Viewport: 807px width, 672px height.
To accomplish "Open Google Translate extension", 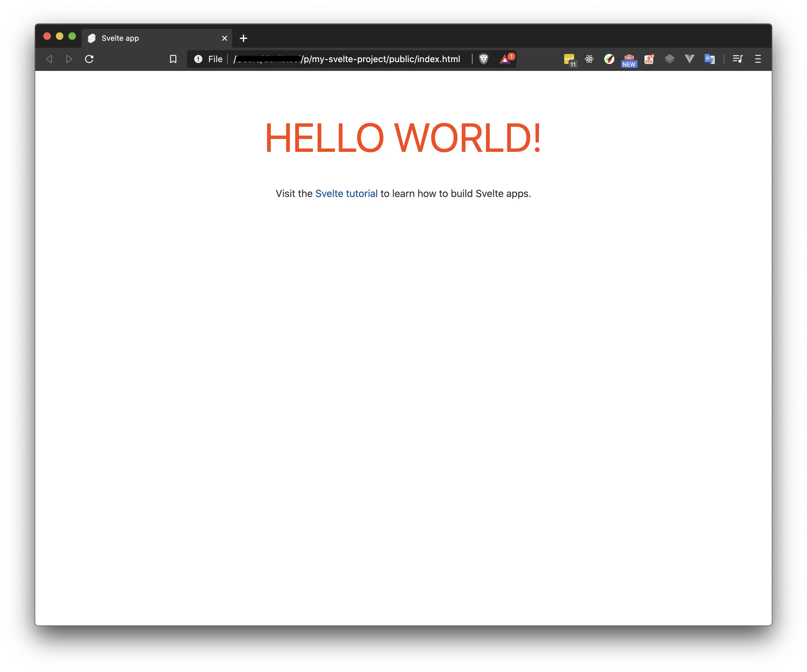I will [709, 59].
